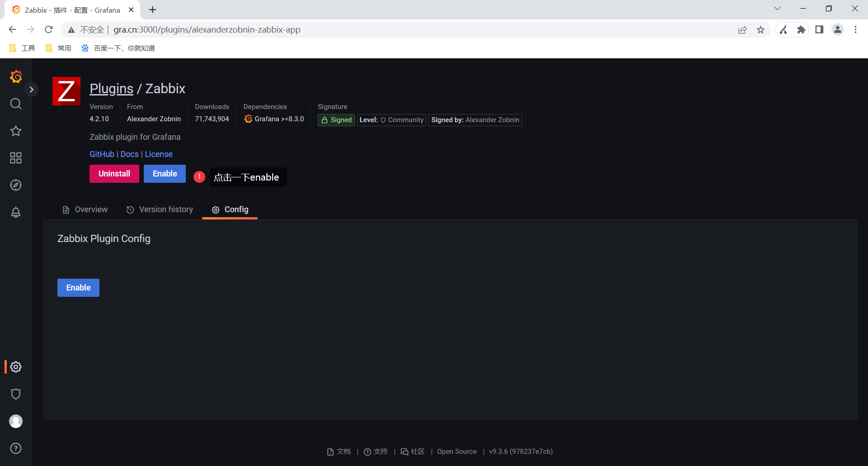Select the Zabbix - 插件 - 配置 - Grafana browser tab

tap(72, 10)
